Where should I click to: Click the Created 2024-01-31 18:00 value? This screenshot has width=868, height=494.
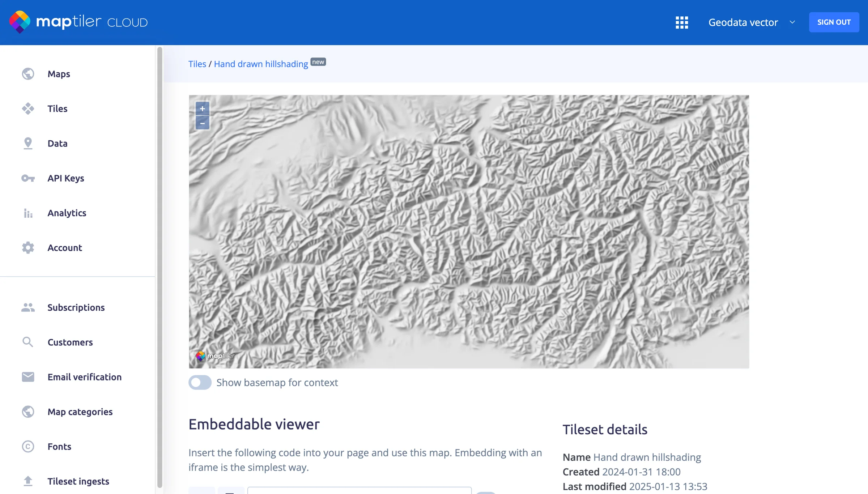pyautogui.click(x=641, y=472)
